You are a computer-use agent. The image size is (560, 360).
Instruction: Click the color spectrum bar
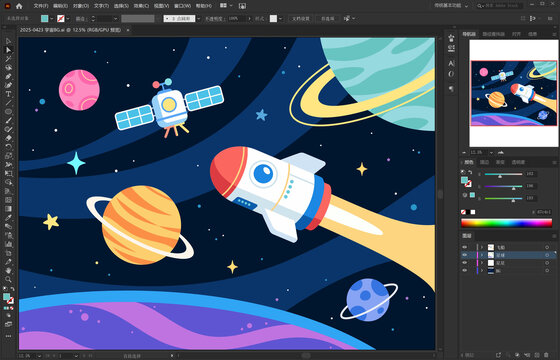(x=506, y=223)
